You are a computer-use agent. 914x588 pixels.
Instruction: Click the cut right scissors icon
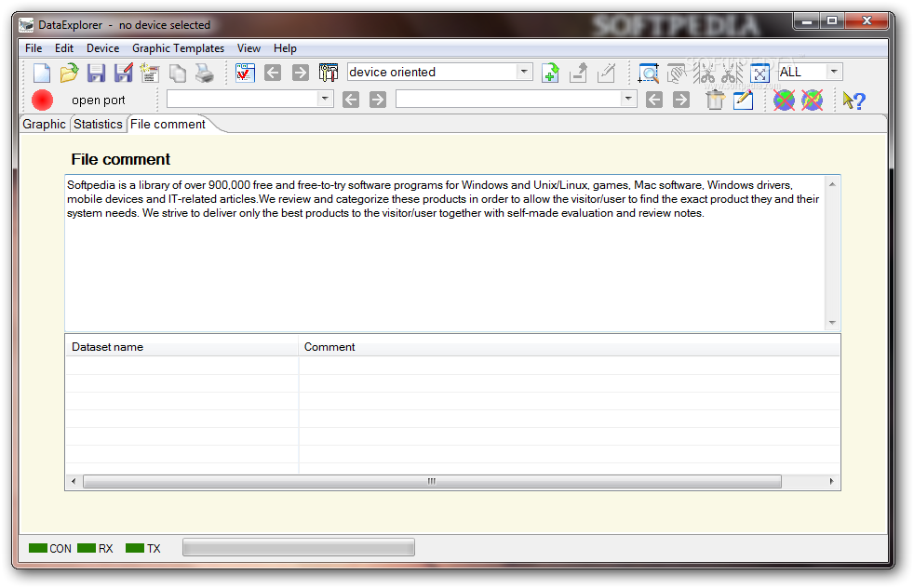(733, 73)
